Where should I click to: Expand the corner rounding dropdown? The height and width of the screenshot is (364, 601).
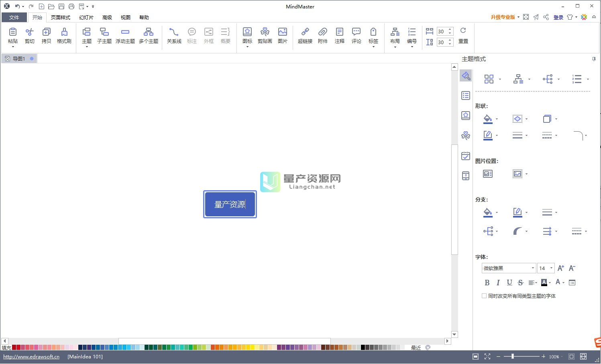pos(586,136)
